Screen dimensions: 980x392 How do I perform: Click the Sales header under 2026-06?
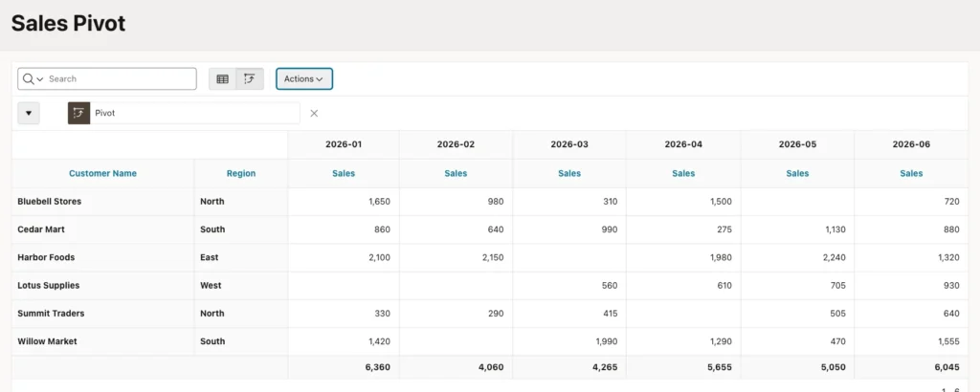click(911, 173)
